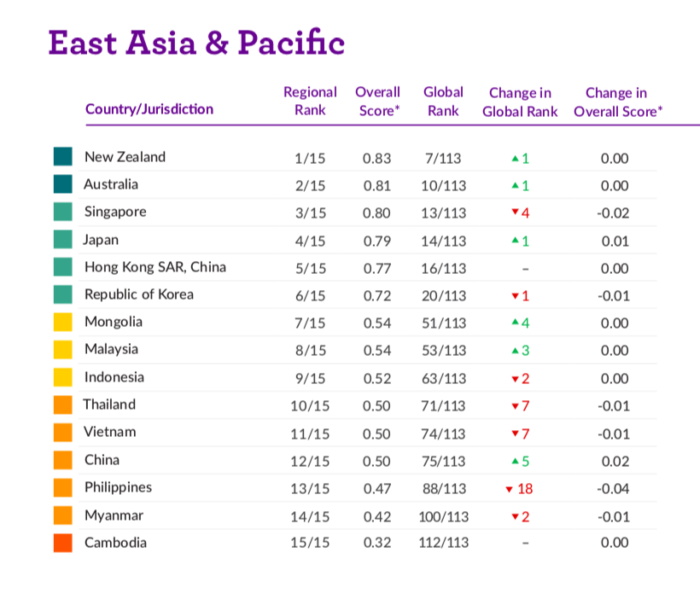The width and height of the screenshot is (700, 611).
Task: Click the green up arrow in Mongolia row
Action: 515,322
